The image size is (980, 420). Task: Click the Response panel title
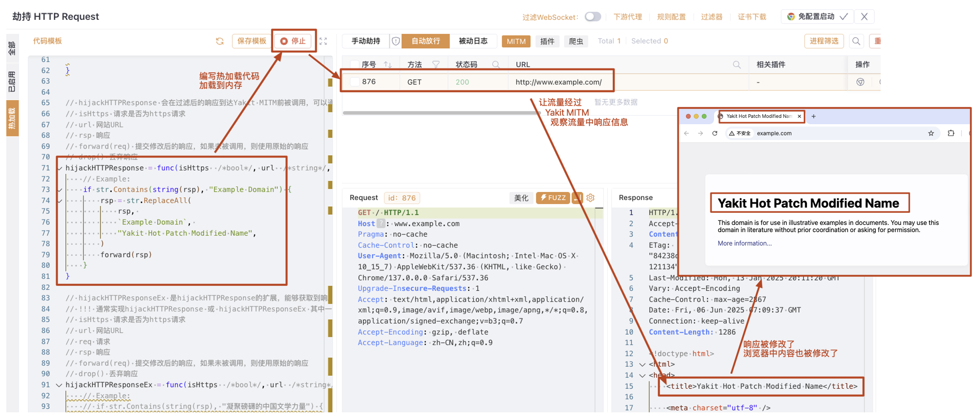[x=635, y=198]
